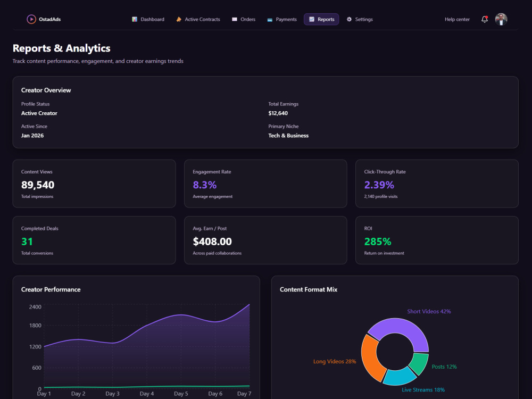532x399 pixels.
Task: Go to Active Contracts
Action: (198, 19)
